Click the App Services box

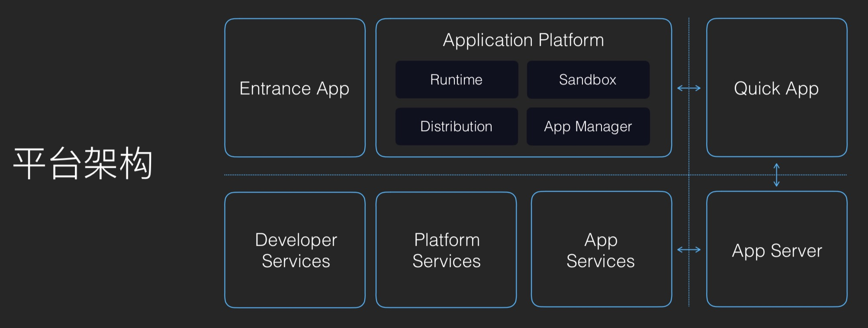[601, 249]
